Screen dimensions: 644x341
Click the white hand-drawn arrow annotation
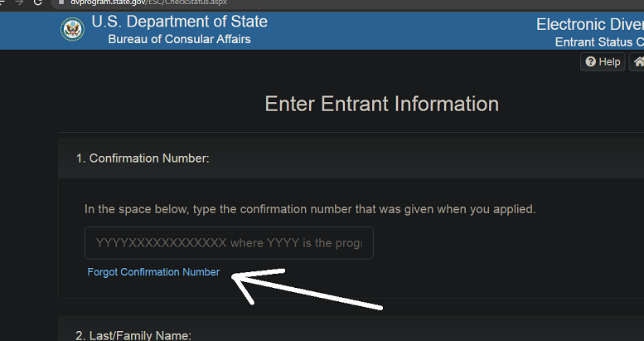307,288
